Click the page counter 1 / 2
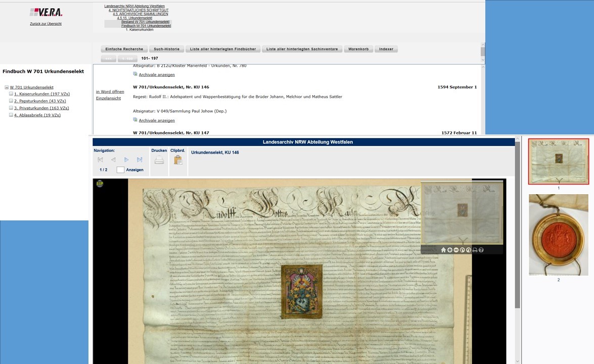 point(104,170)
